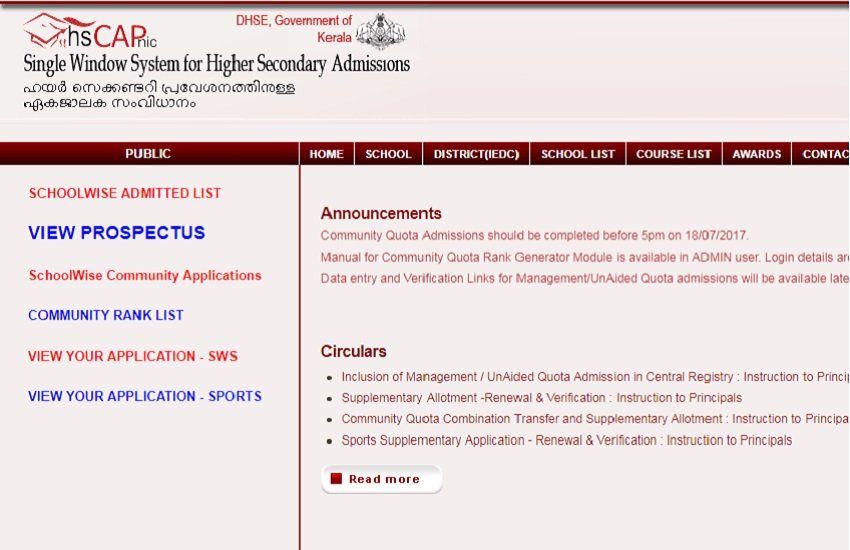Click the Circulars heading
This screenshot has width=850, height=550.
[x=353, y=352]
